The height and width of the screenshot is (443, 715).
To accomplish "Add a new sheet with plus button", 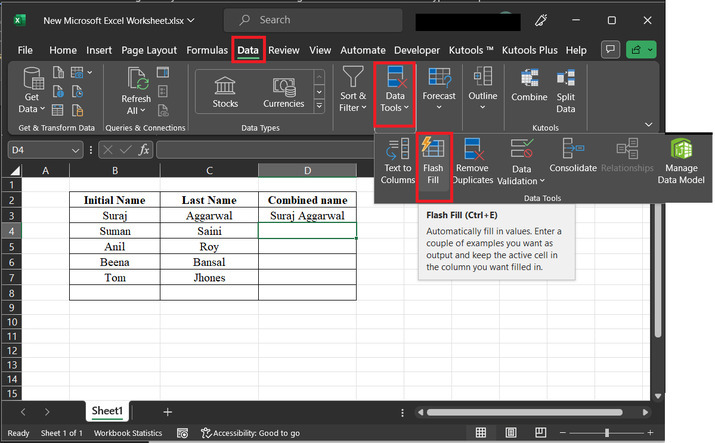I will click(167, 411).
